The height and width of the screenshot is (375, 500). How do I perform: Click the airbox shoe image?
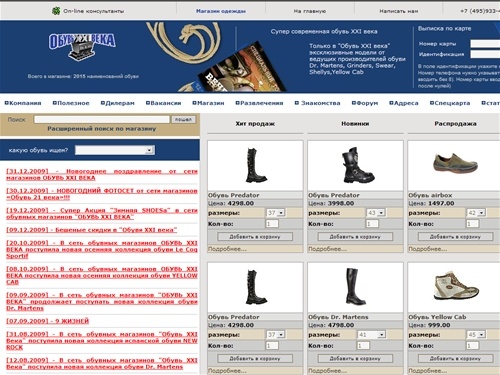(x=455, y=163)
